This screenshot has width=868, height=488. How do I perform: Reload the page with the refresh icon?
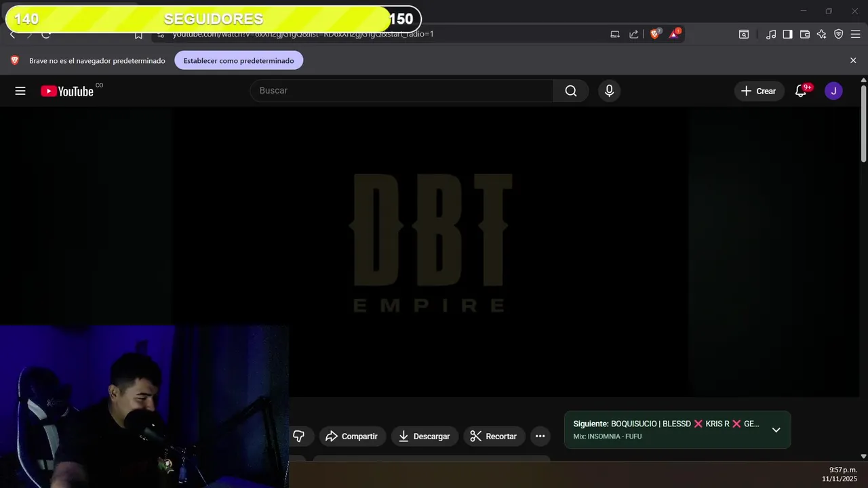[46, 34]
